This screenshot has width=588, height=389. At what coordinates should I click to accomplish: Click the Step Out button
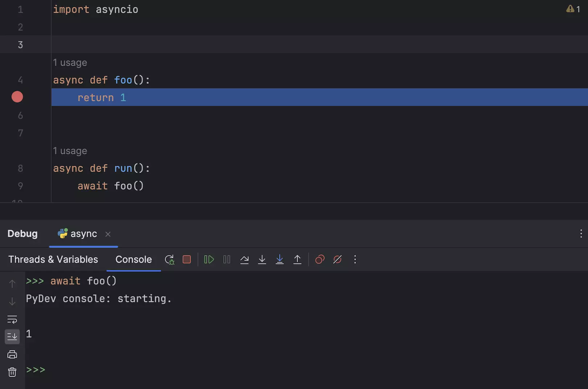point(297,259)
